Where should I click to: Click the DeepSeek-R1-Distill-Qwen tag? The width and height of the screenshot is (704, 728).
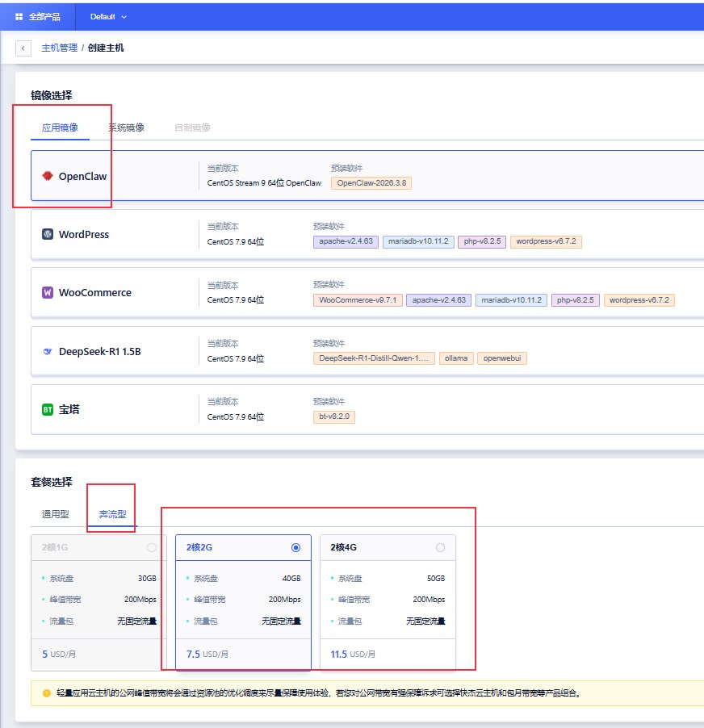tap(374, 358)
